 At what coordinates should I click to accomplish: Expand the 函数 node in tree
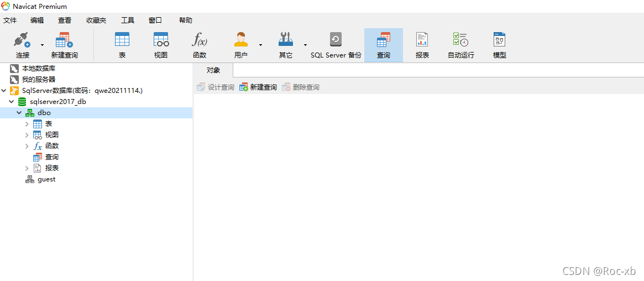click(x=27, y=146)
